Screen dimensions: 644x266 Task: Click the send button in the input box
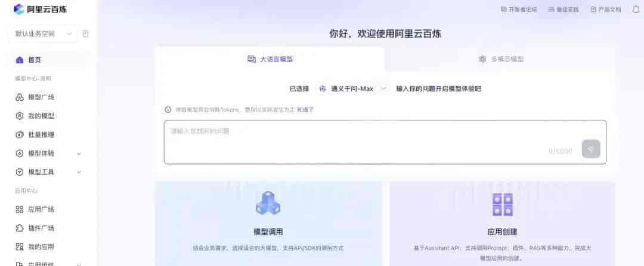(x=591, y=149)
